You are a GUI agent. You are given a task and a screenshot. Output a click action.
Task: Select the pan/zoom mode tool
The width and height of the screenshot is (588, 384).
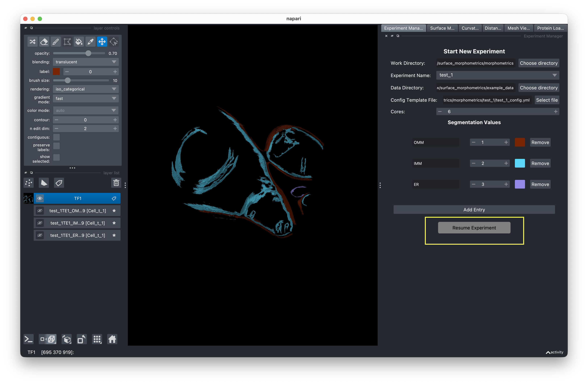(x=102, y=42)
